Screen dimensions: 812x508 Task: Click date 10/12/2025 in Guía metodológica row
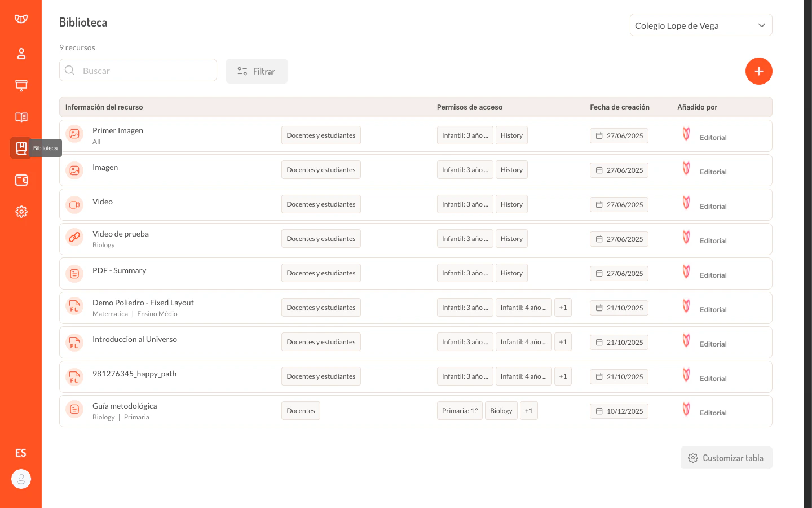[x=619, y=411]
